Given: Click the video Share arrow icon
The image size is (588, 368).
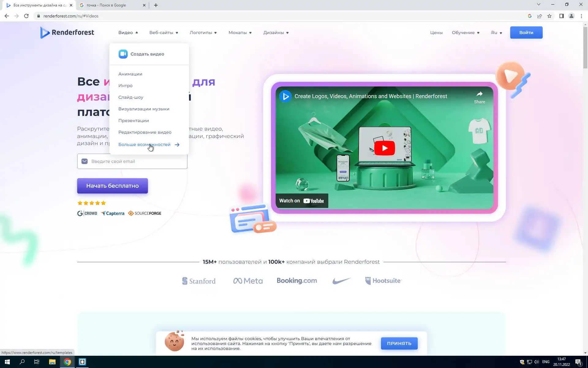Looking at the screenshot, I should (479, 94).
